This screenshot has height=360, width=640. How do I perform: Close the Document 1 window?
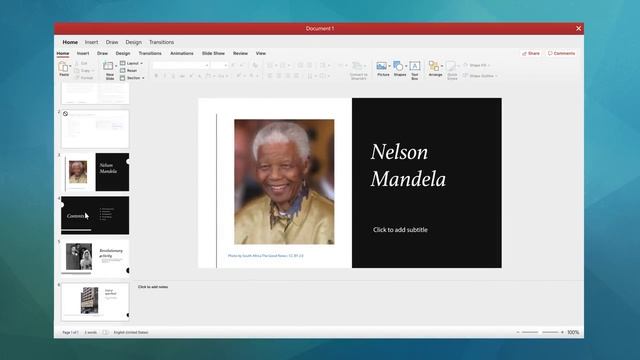tap(578, 29)
